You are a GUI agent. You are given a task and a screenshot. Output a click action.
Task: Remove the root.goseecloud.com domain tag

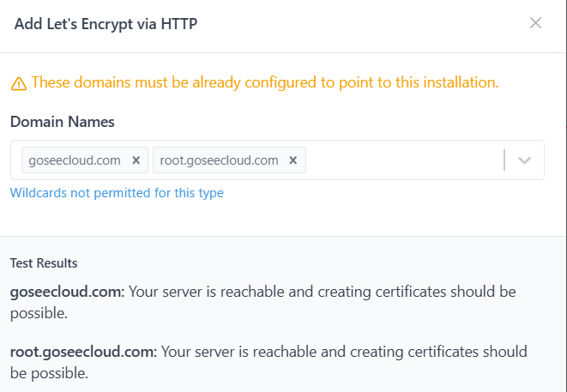pyautogui.click(x=293, y=160)
